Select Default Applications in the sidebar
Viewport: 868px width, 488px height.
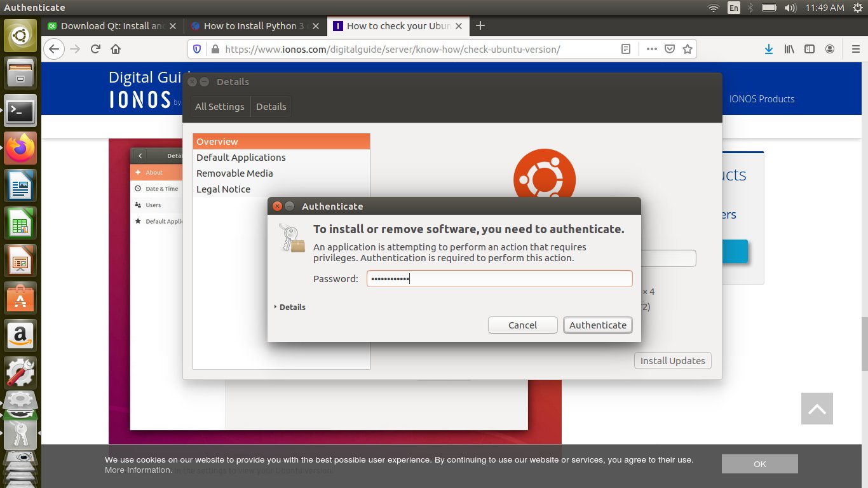tap(241, 158)
